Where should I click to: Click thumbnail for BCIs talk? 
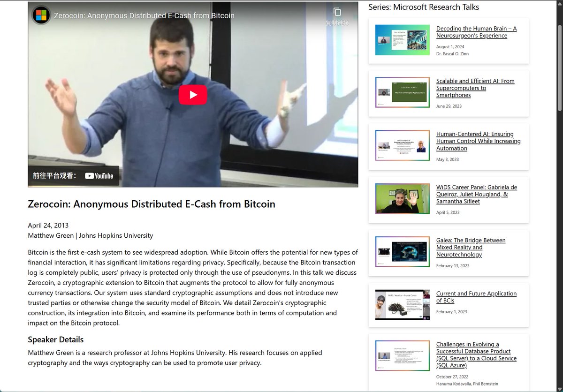click(402, 305)
